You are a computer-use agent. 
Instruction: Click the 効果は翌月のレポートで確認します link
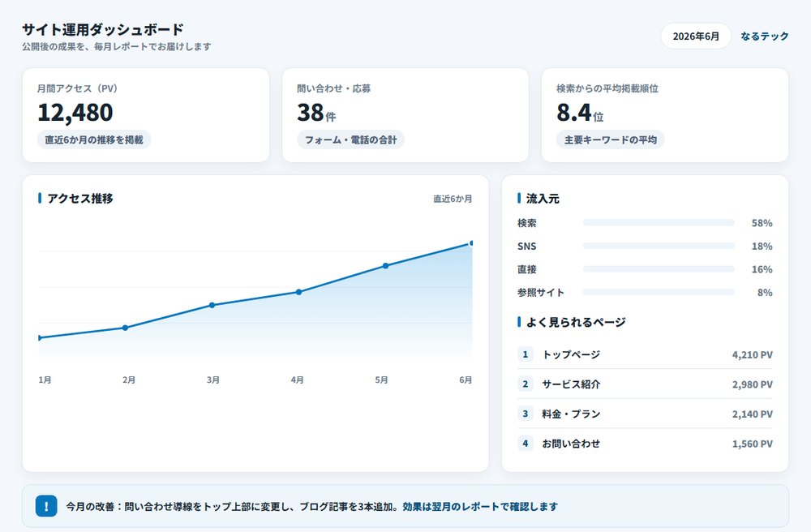pos(480,507)
